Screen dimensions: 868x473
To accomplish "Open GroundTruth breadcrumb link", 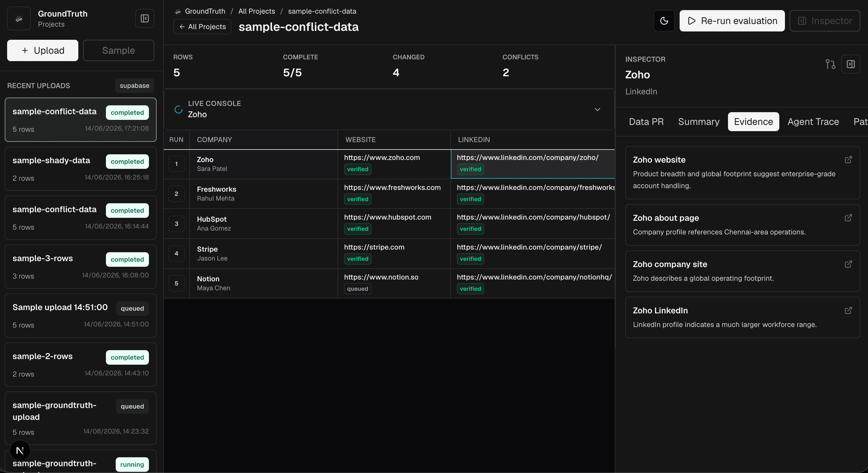I will 205,11.
